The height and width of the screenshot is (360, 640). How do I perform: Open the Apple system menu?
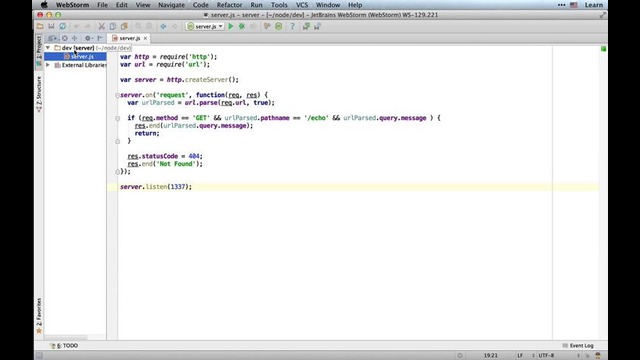pos(44,5)
